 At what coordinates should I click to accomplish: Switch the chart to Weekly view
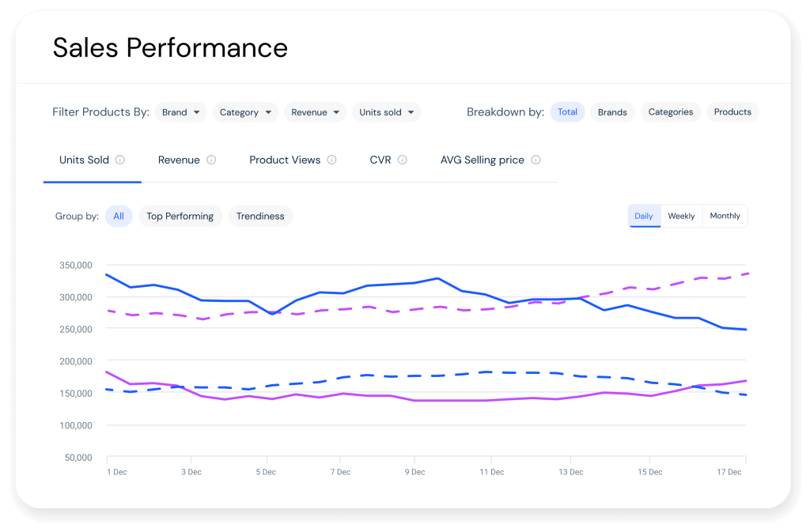(681, 216)
